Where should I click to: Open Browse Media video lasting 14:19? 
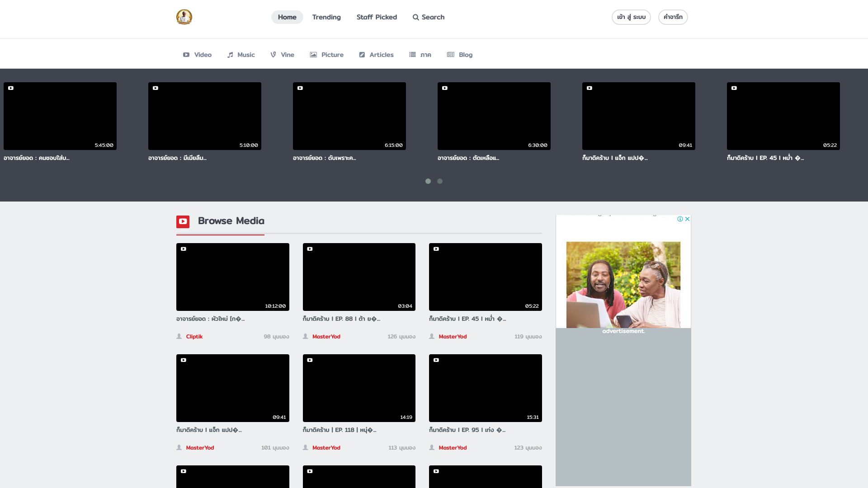click(x=359, y=388)
